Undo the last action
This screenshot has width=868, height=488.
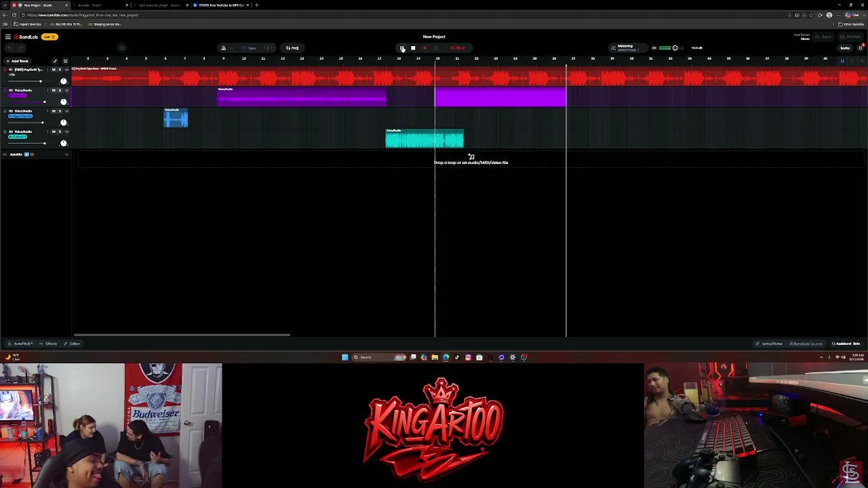(x=9, y=48)
